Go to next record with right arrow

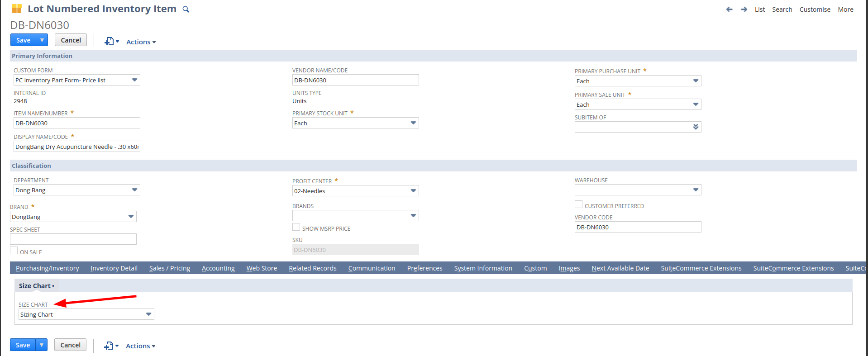tap(744, 9)
